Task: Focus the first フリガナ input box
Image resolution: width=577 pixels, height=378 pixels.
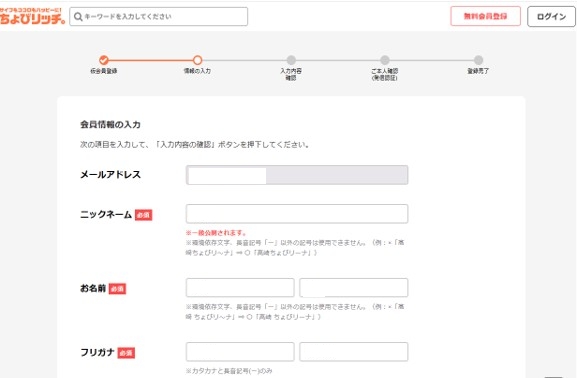Action: 240,351
